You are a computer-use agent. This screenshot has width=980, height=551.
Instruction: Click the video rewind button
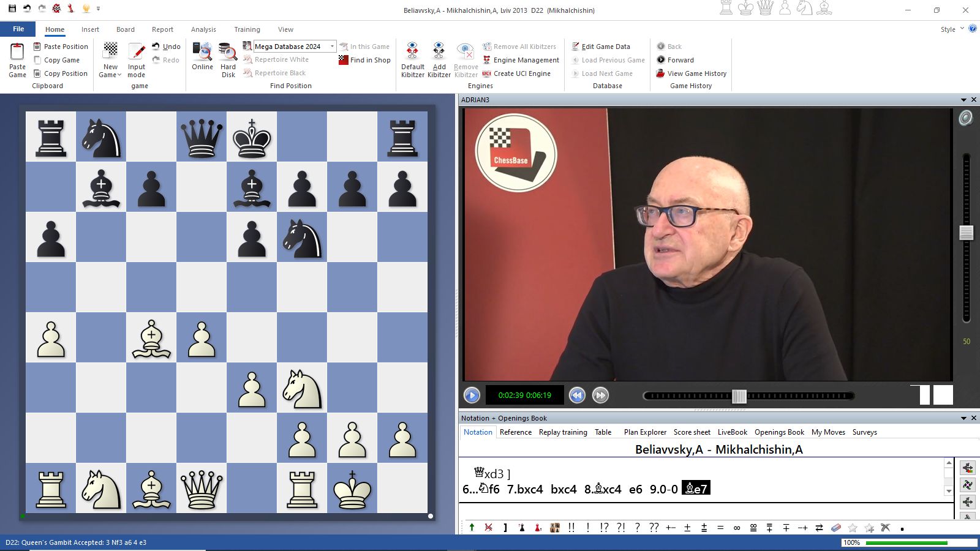coord(577,395)
